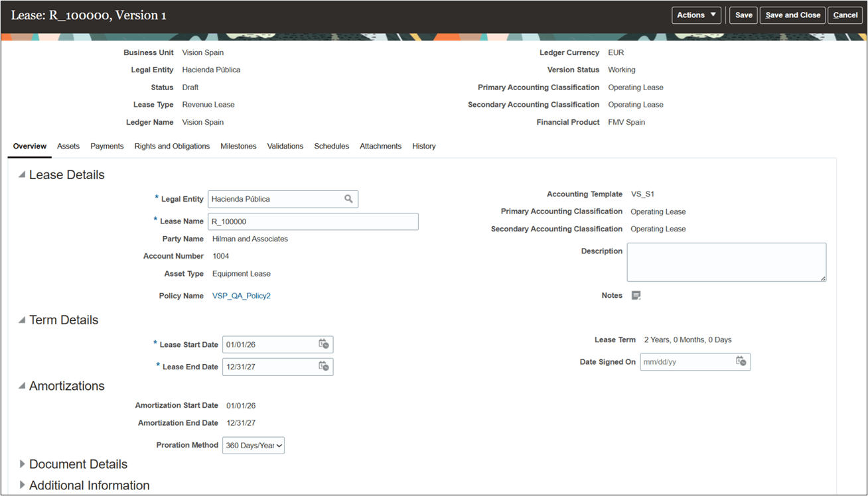The height and width of the screenshot is (496, 868).
Task: Open the calendar picker for Lease Start Date
Action: pyautogui.click(x=324, y=344)
